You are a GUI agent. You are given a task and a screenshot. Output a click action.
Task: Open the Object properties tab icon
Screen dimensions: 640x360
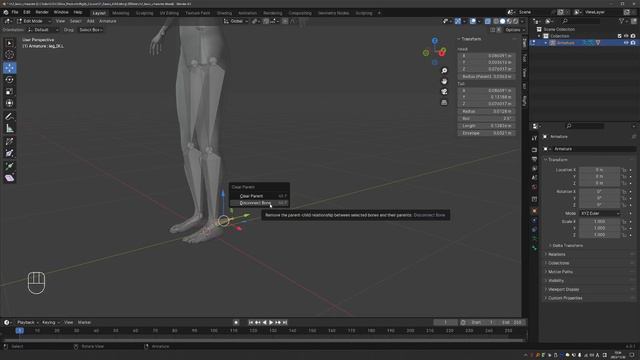click(x=534, y=211)
